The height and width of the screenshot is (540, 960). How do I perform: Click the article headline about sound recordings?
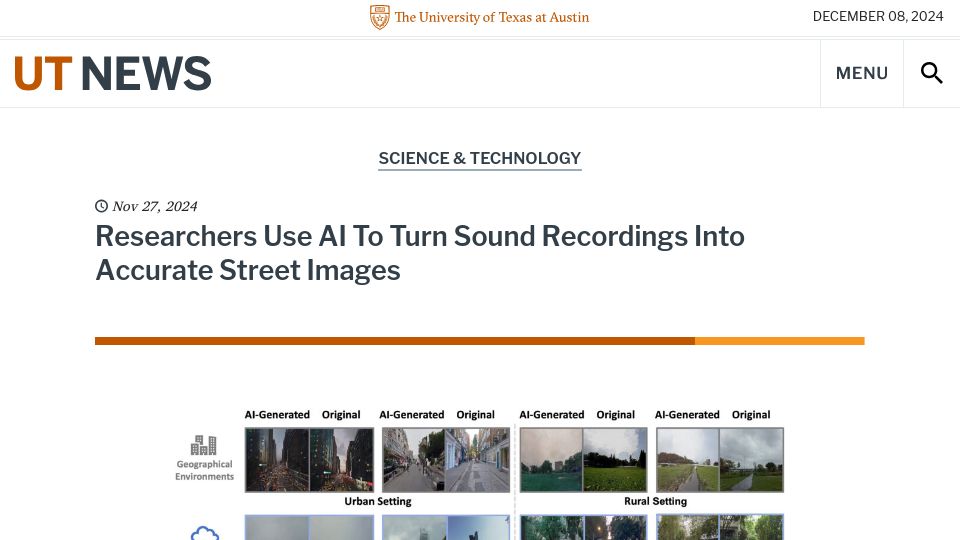point(419,253)
